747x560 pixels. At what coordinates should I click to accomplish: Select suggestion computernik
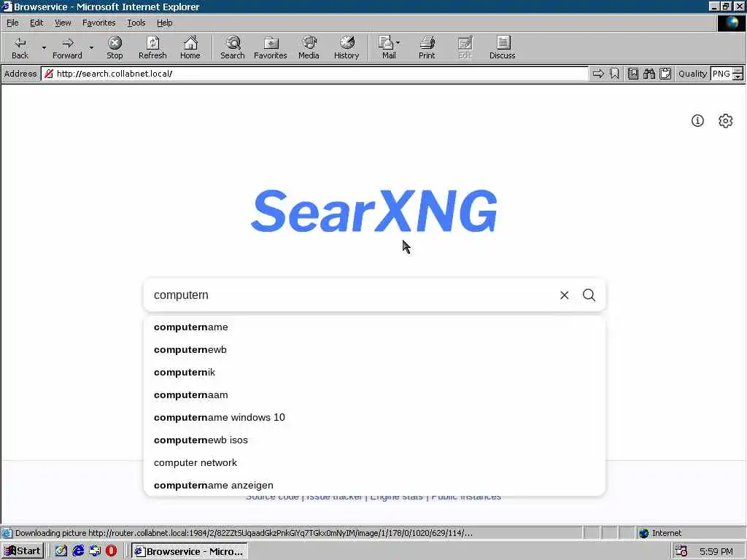coord(374,373)
